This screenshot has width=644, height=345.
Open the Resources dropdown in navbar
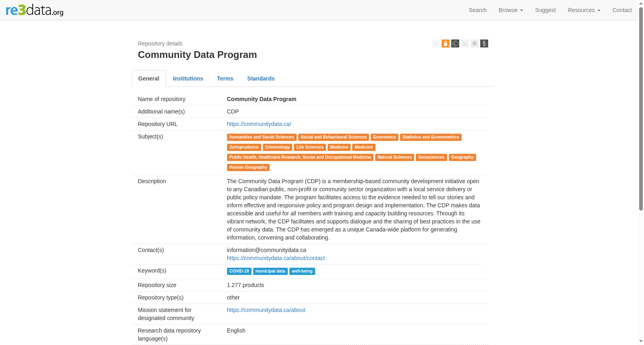coord(584,10)
